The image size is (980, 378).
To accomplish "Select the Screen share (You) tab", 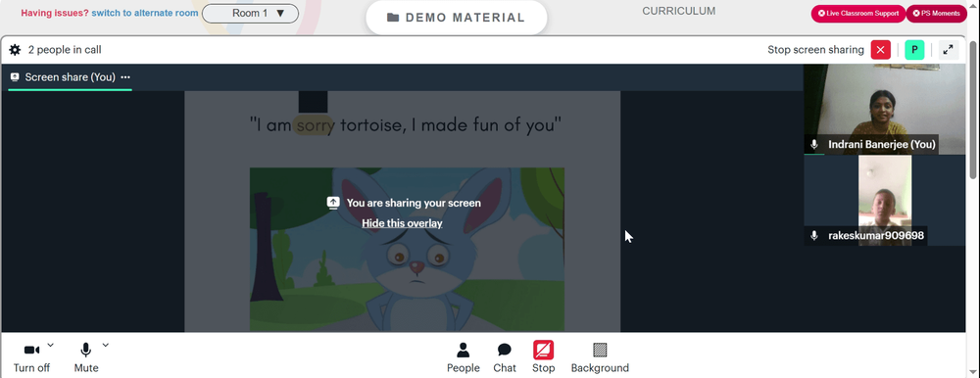I will pyautogui.click(x=70, y=77).
